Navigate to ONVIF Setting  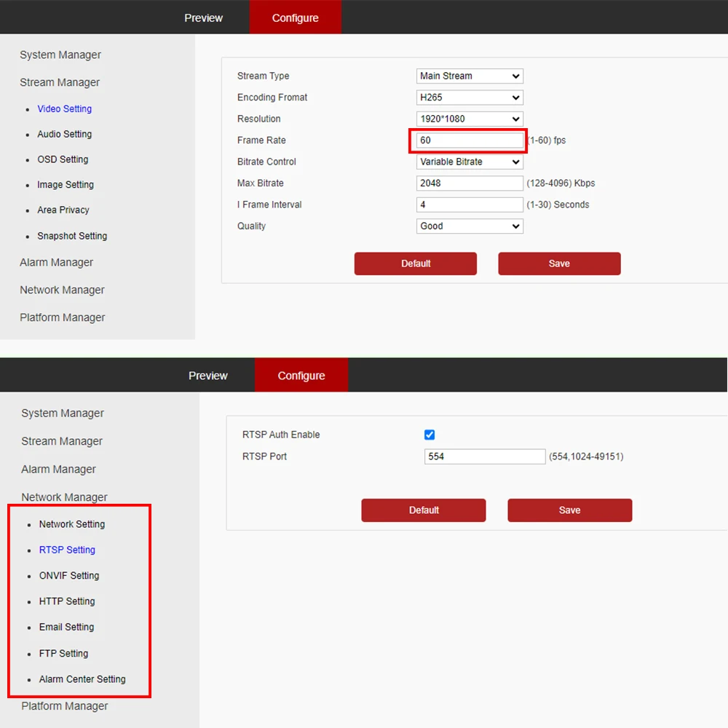click(69, 576)
